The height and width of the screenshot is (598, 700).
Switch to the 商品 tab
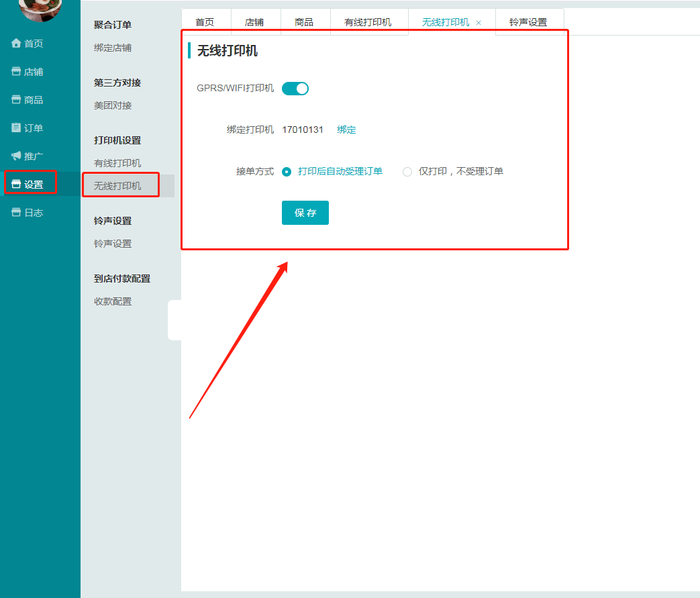[304, 22]
